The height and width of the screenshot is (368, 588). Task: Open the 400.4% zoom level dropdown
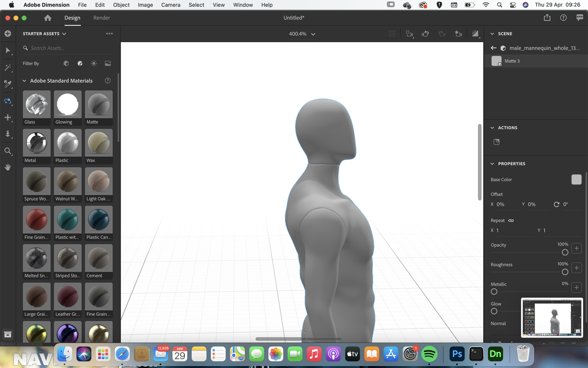302,34
